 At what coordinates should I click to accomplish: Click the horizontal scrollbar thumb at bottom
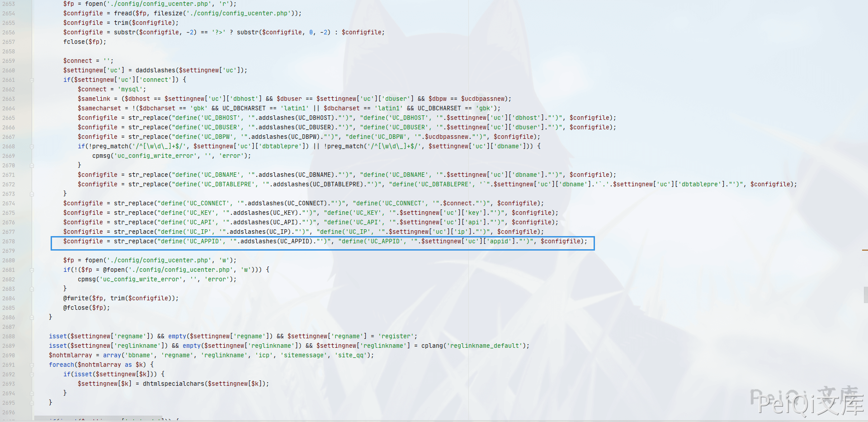point(98,419)
